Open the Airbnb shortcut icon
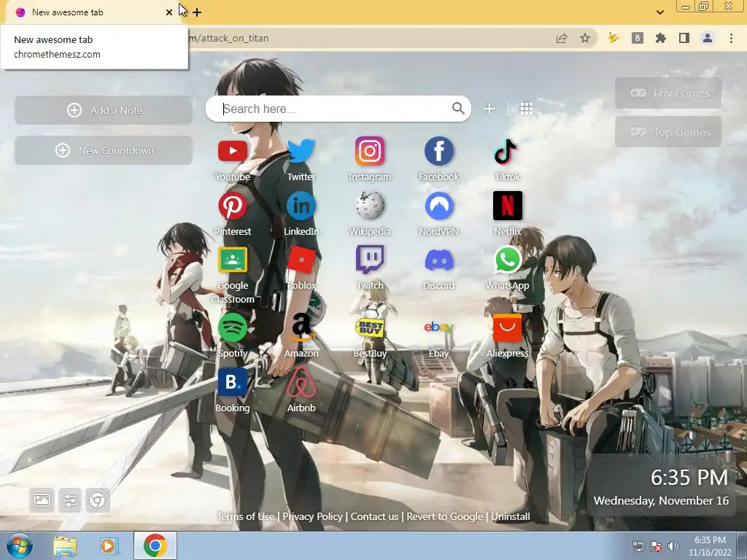This screenshot has height=560, width=747. 301,382
